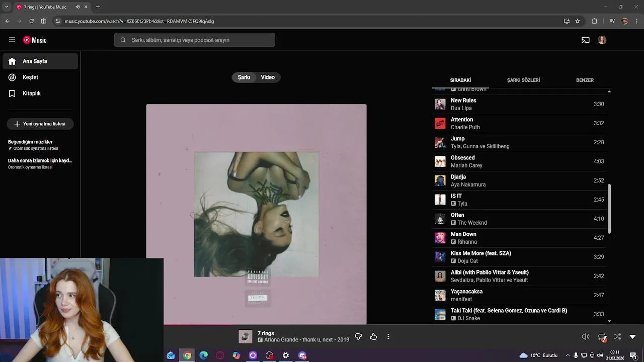The height and width of the screenshot is (362, 644).
Task: Toggle repeat mode in the player
Action: point(602,337)
